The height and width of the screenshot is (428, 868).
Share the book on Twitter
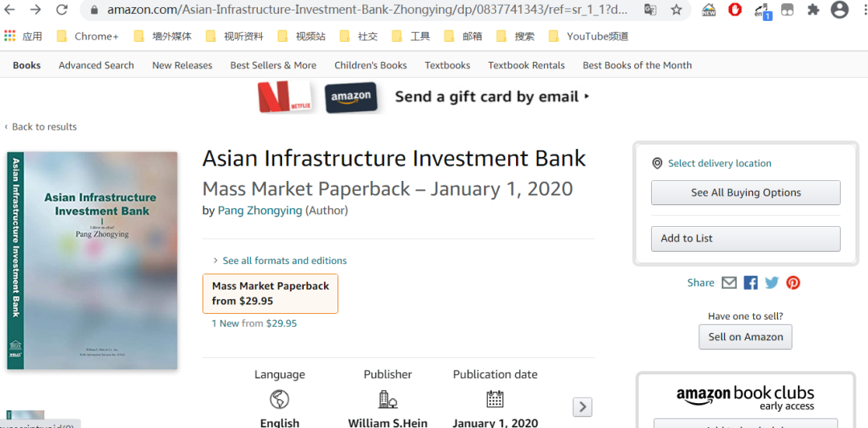[x=772, y=282]
